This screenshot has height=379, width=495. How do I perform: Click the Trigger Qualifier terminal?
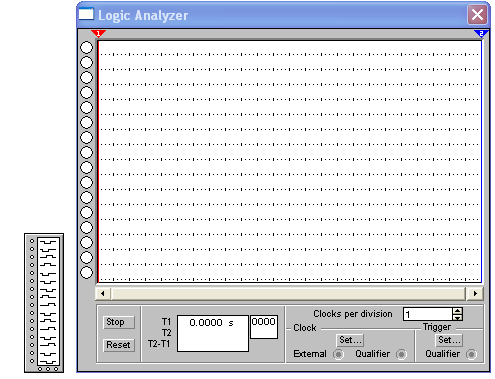pyautogui.click(x=471, y=354)
